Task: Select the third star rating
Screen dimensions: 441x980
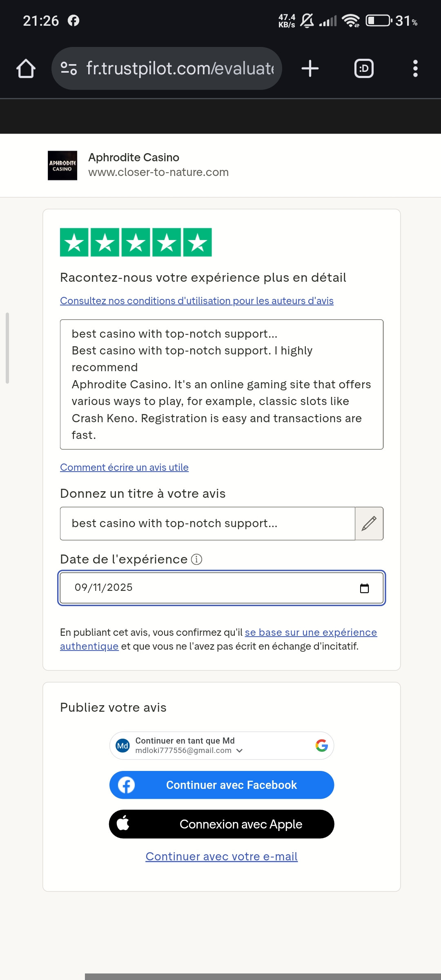Action: (x=136, y=243)
